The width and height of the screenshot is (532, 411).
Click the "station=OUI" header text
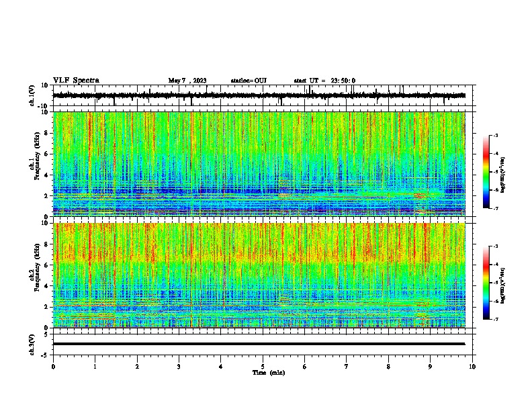click(249, 81)
